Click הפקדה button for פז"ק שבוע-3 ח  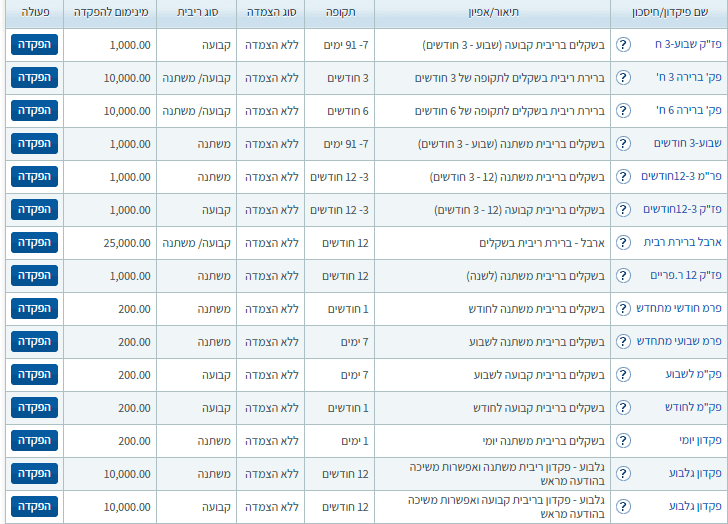[x=34, y=45]
